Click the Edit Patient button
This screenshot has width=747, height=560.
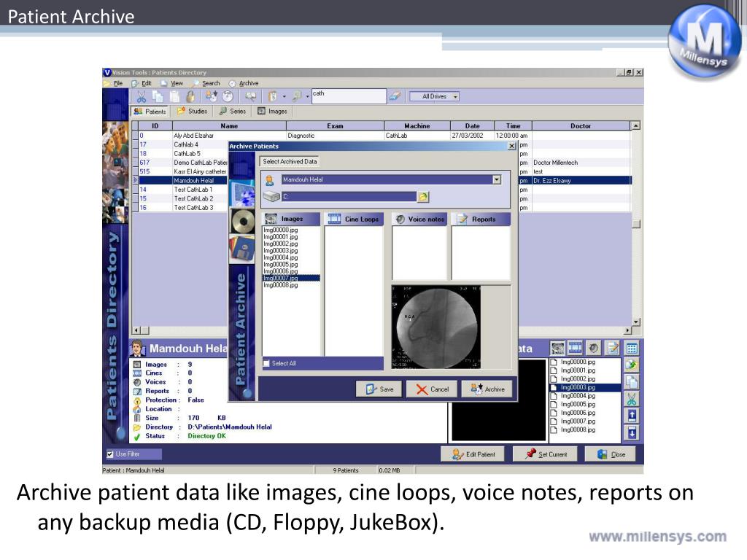(x=473, y=454)
